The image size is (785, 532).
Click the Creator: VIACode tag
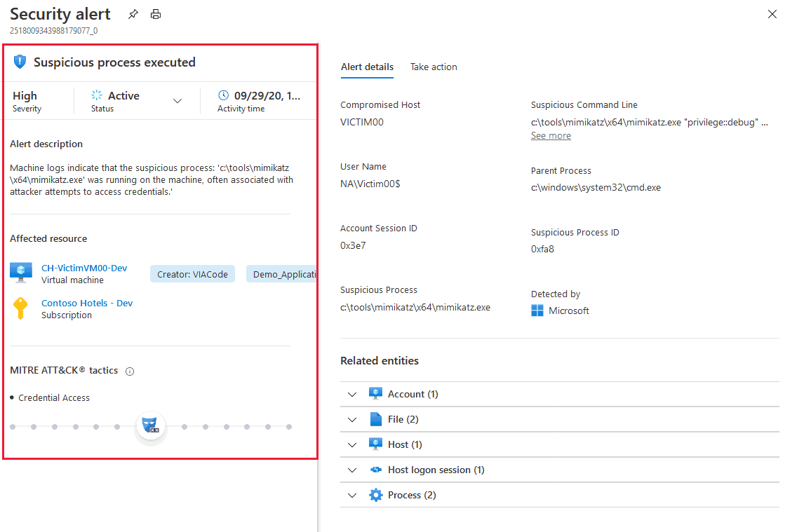[x=192, y=274]
